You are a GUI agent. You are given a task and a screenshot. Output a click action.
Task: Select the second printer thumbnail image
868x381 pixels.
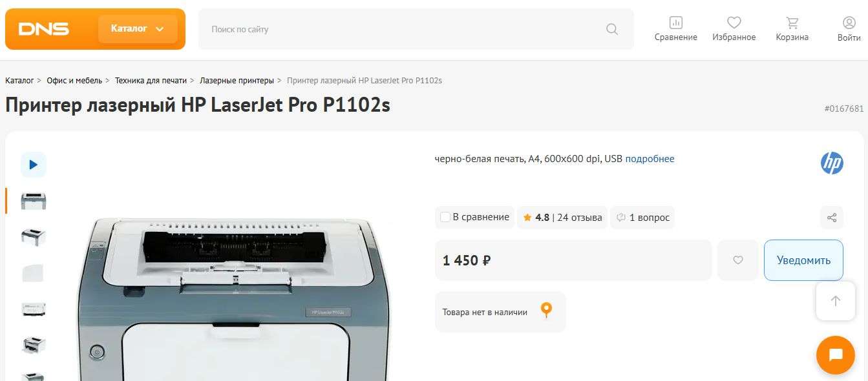(x=34, y=236)
